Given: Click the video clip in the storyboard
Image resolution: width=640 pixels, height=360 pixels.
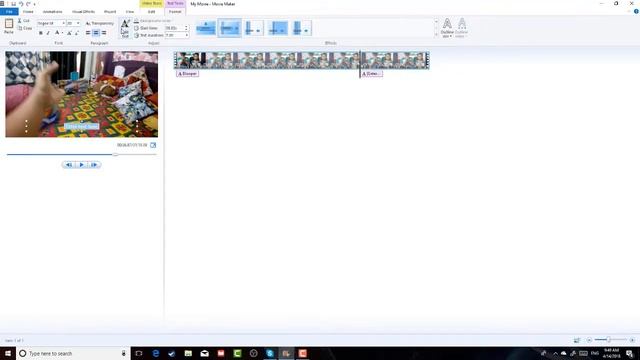Looking at the screenshot, I should (301, 60).
